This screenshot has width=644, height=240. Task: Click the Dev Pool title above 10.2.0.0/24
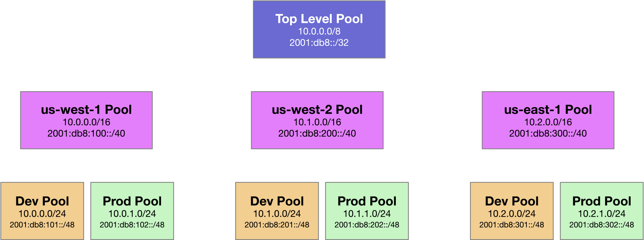[x=512, y=201]
